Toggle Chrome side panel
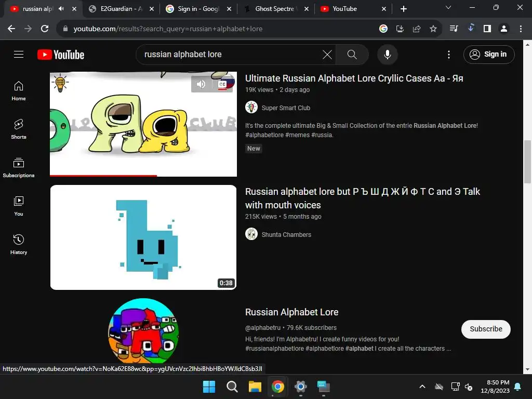 tap(487, 29)
